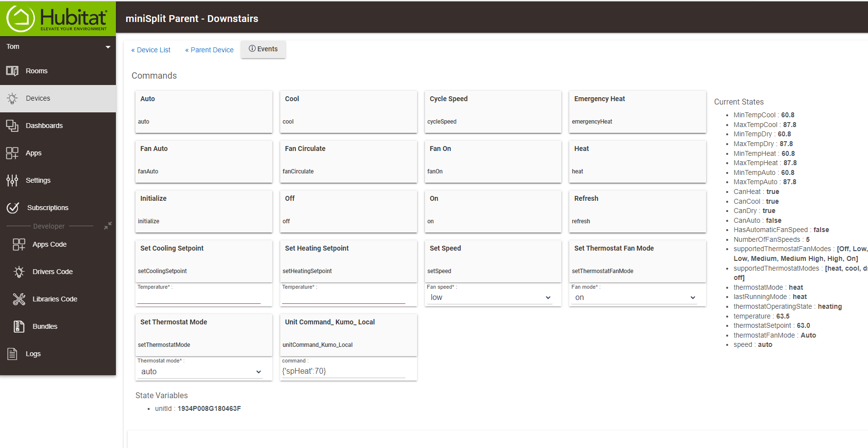Image resolution: width=868 pixels, height=448 pixels.
Task: Select the unitId value 1934P008G180463F
Action: (209, 408)
